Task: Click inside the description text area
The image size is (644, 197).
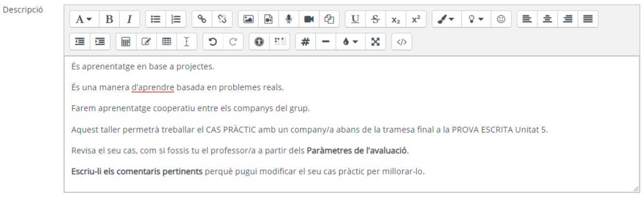Action: pyautogui.click(x=351, y=124)
